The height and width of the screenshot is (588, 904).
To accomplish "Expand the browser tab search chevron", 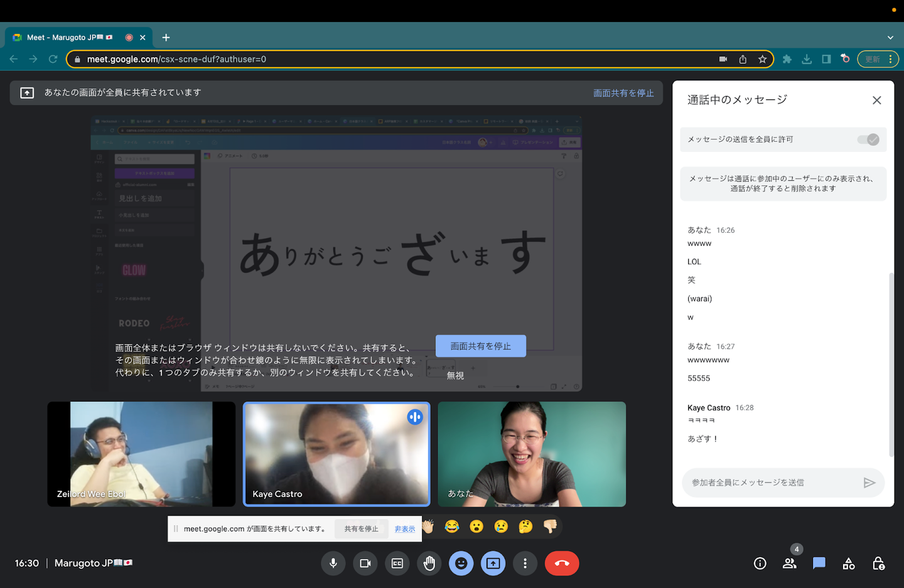I will point(890,38).
